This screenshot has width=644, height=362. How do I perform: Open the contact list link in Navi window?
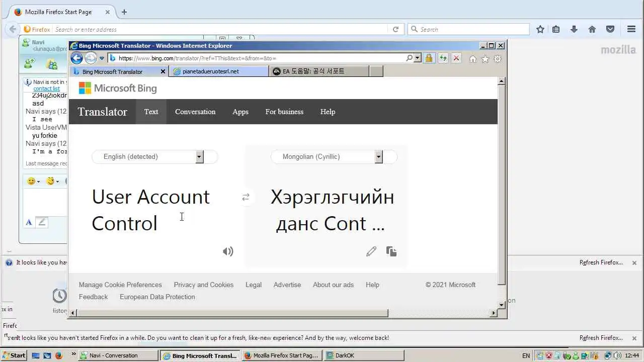point(46,88)
